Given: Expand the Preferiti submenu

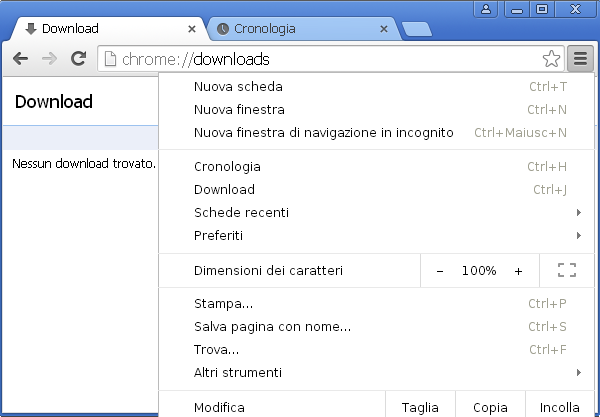Looking at the screenshot, I should point(377,236).
